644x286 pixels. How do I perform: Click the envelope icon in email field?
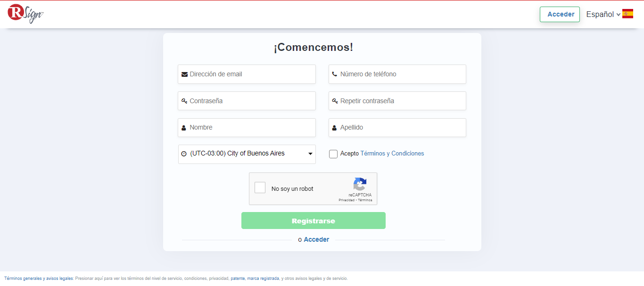pyautogui.click(x=184, y=74)
